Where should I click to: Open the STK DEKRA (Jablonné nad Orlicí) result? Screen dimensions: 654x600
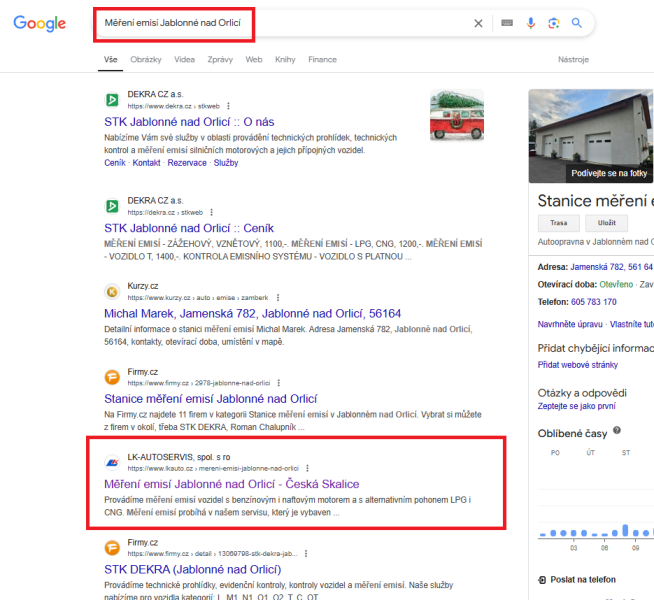pyautogui.click(x=193, y=570)
